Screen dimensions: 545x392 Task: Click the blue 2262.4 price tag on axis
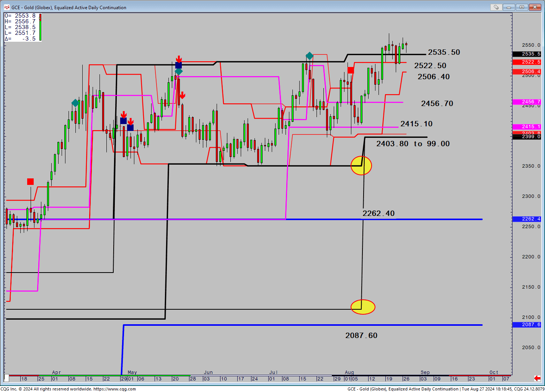click(x=527, y=219)
